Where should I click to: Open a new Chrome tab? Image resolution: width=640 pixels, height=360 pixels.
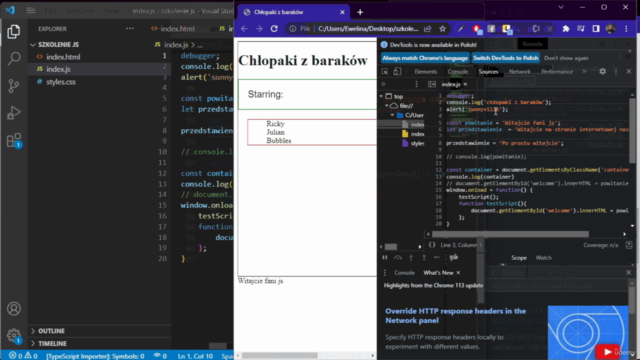[360, 12]
